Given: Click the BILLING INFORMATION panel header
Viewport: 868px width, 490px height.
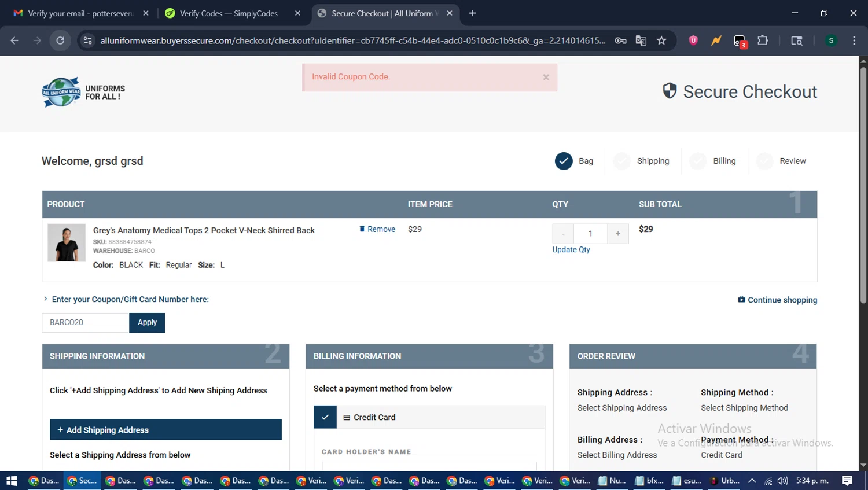Looking at the screenshot, I should 429,356.
